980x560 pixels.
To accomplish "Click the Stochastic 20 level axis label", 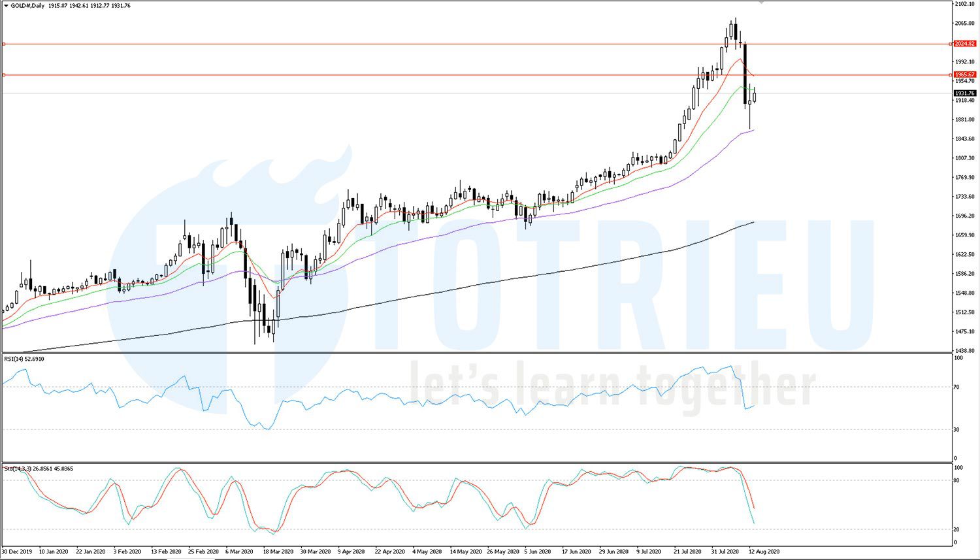I will tap(957, 530).
